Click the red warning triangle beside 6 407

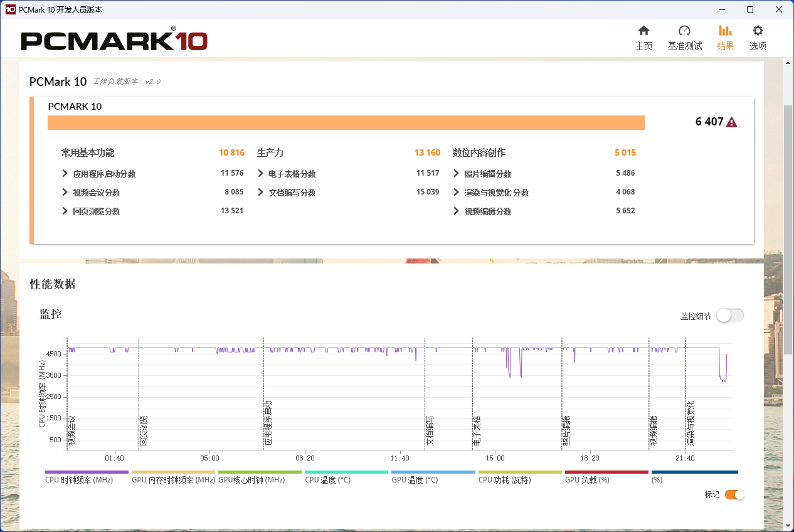pos(731,122)
